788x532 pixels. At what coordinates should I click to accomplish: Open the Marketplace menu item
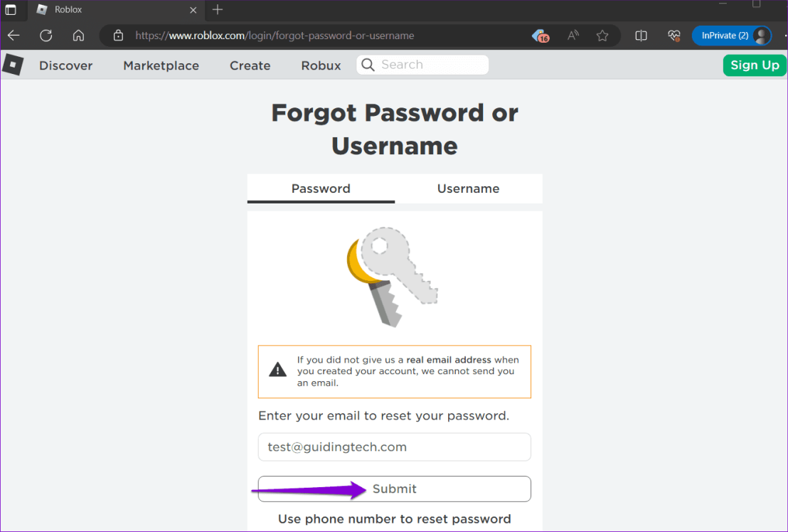point(161,65)
